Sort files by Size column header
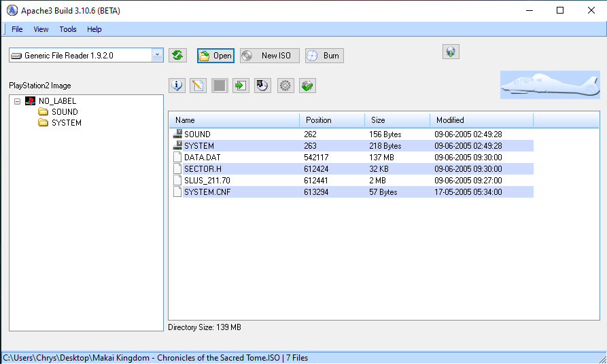Image resolution: width=607 pixels, height=364 pixels. (x=397, y=120)
